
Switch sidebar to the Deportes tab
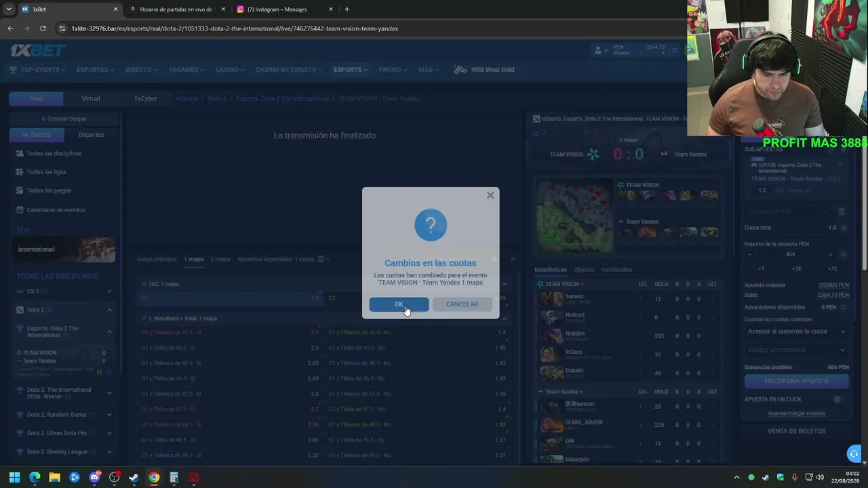click(x=91, y=135)
